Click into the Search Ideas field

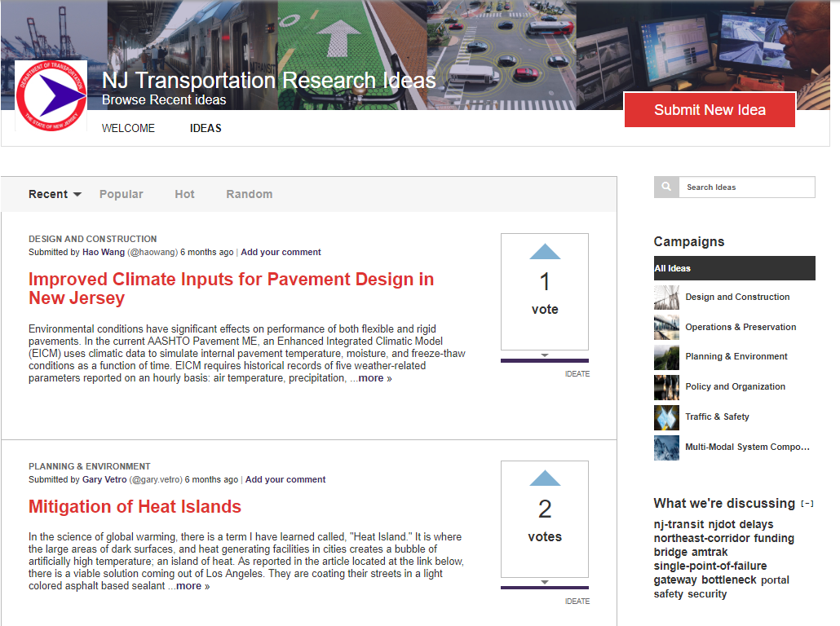tap(746, 187)
